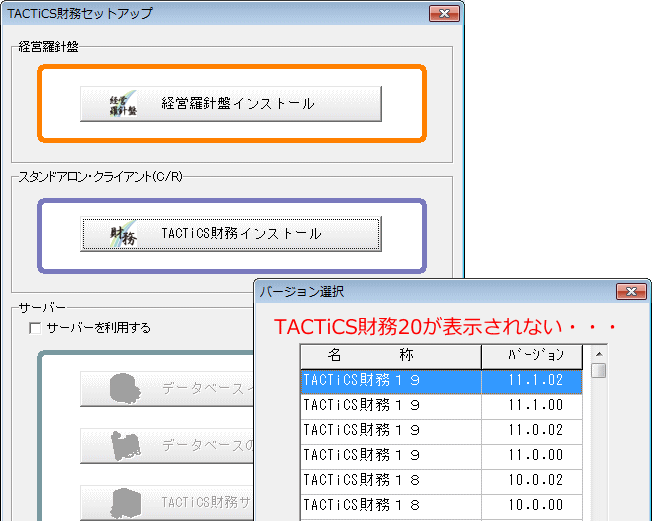This screenshot has height=521, width=653.
Task: Click version cell 10.0.00
Action: click(x=532, y=506)
